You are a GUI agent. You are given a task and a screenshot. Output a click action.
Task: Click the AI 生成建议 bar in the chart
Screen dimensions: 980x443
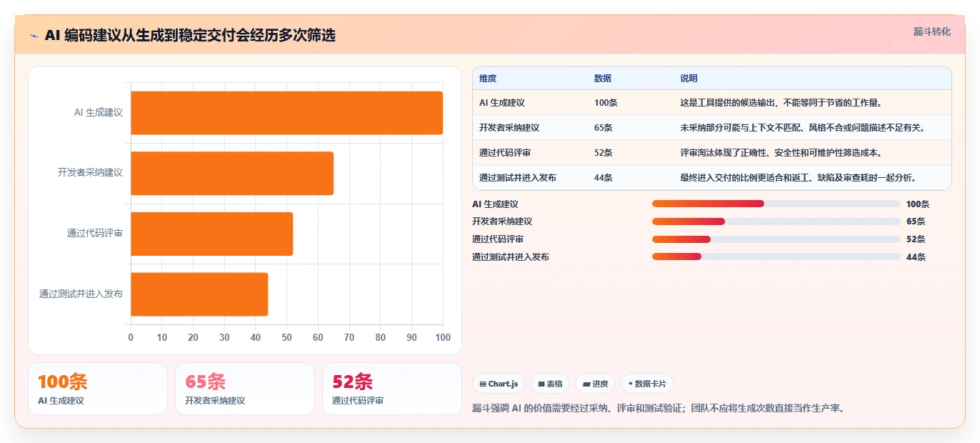tap(286, 113)
